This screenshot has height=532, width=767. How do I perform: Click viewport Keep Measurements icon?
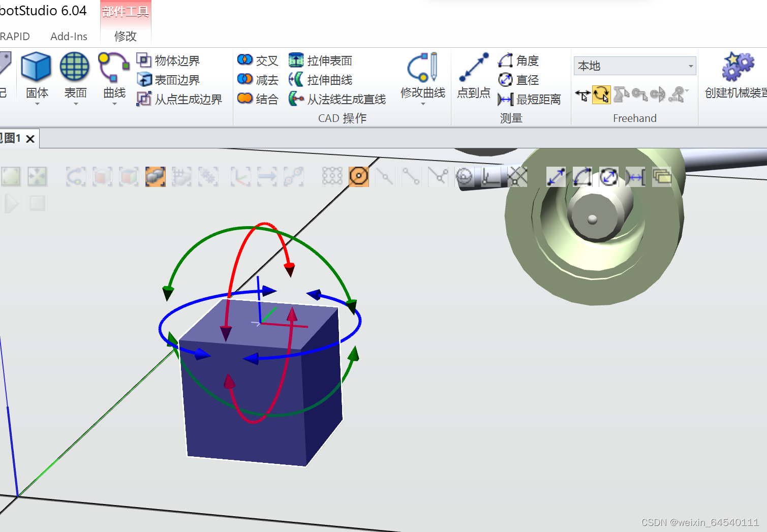(662, 177)
